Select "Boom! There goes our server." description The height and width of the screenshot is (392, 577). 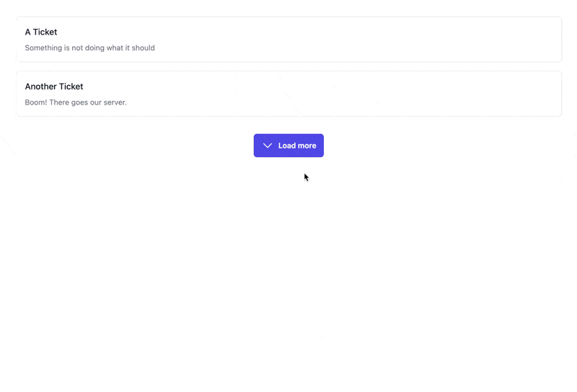[76, 102]
